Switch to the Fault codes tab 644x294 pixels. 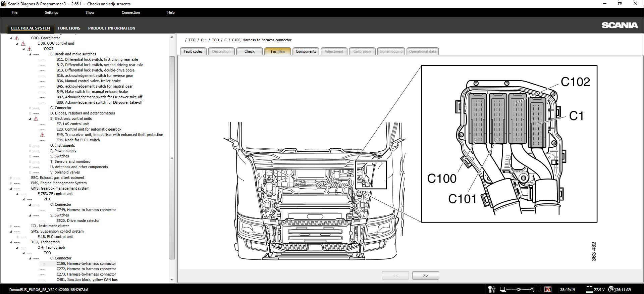(x=193, y=51)
